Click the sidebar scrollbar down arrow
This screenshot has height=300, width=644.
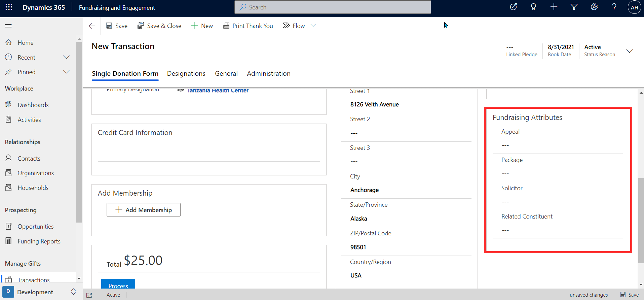(x=79, y=279)
